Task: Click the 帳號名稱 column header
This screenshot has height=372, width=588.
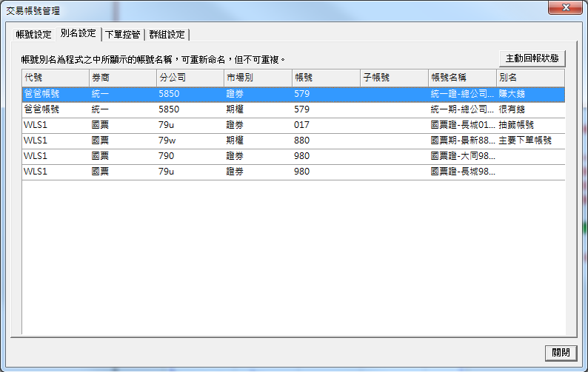Action: pos(461,78)
